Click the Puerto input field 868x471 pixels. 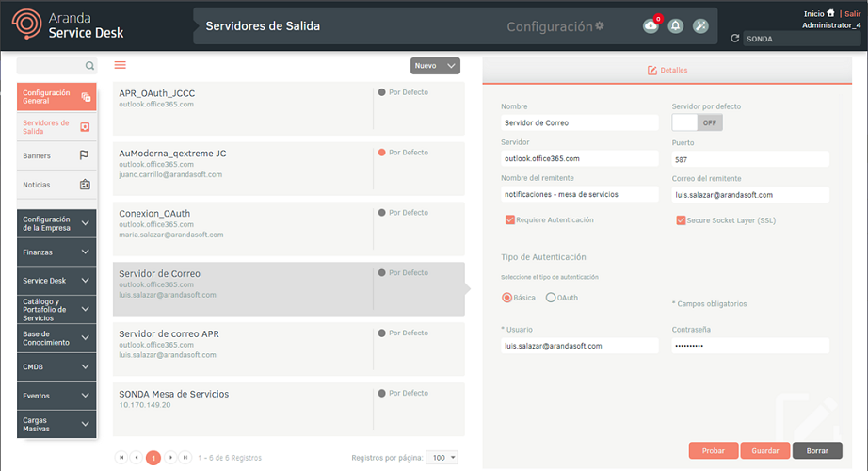point(750,159)
